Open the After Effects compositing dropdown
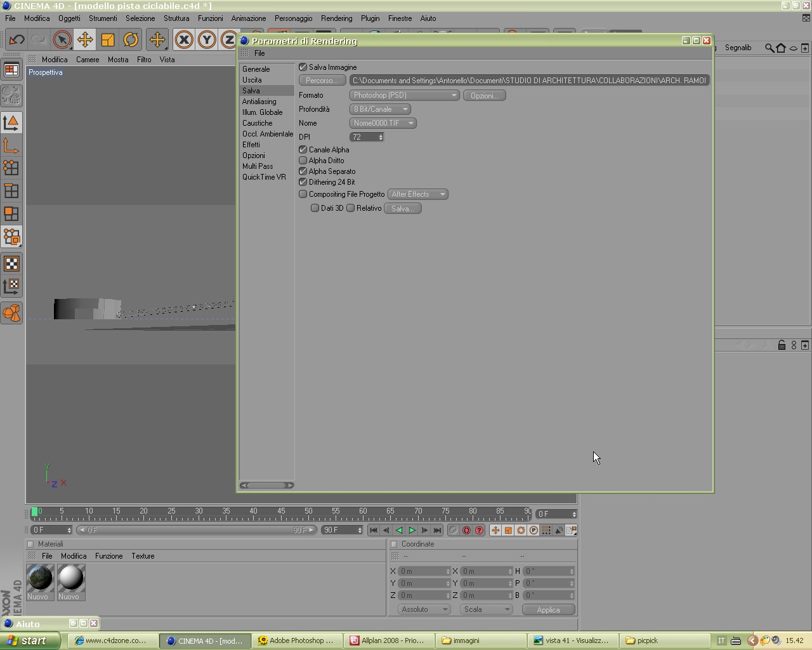This screenshot has width=812, height=650. coord(418,194)
